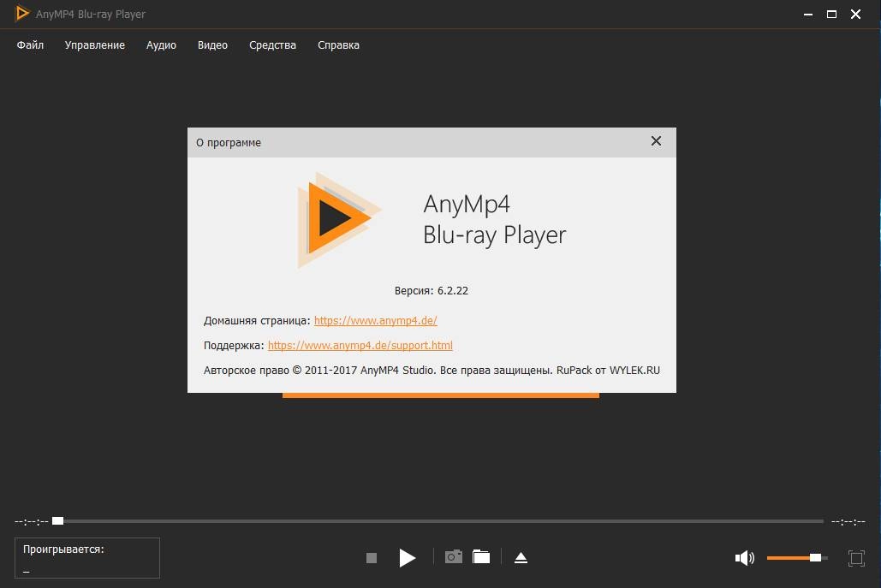
Task: Click the playback seek bar handle
Action: pos(58,521)
